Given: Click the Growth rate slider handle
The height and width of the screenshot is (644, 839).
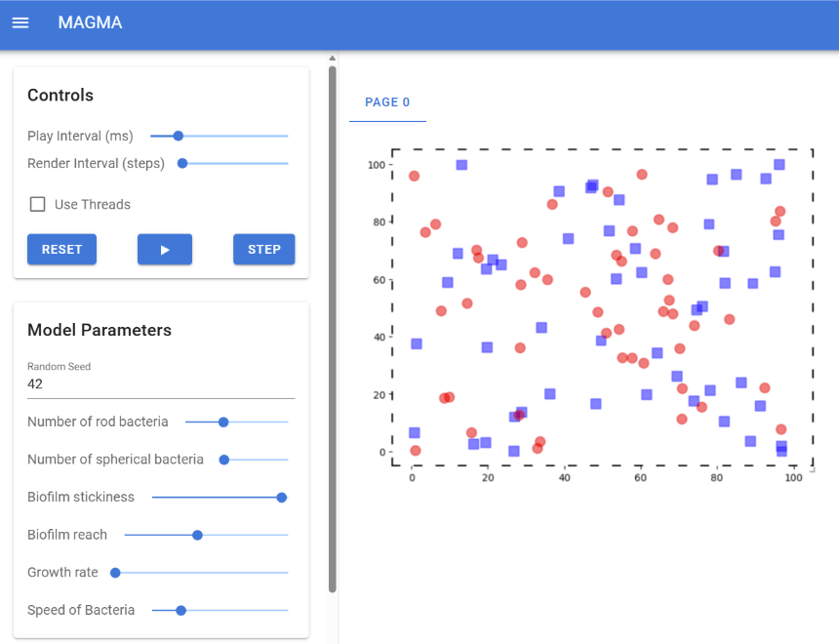Looking at the screenshot, I should 115,573.
